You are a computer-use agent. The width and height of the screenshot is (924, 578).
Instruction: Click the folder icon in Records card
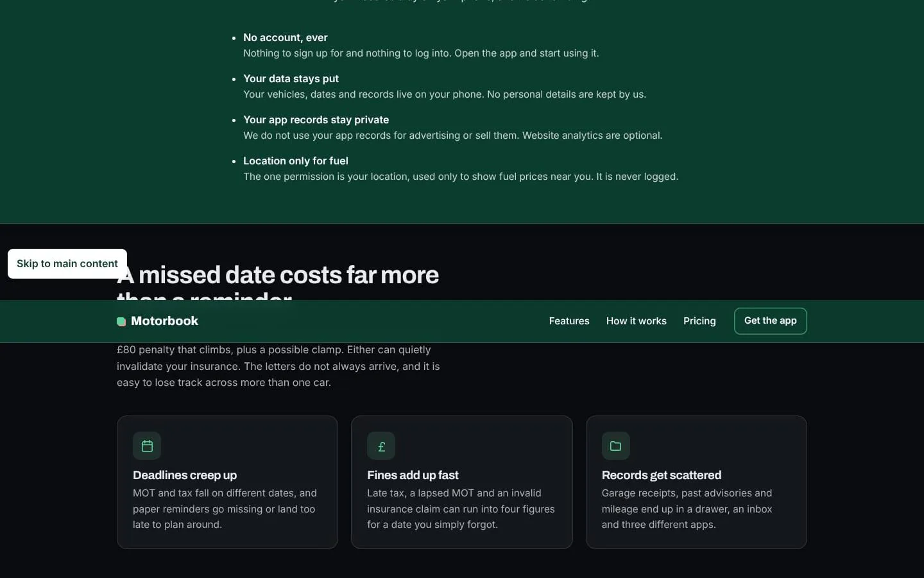(x=615, y=446)
